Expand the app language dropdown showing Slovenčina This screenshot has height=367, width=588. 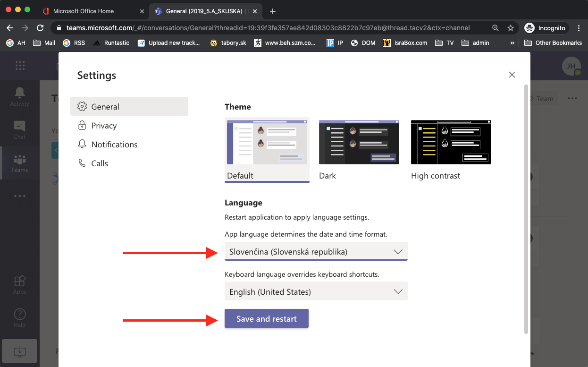click(x=316, y=252)
